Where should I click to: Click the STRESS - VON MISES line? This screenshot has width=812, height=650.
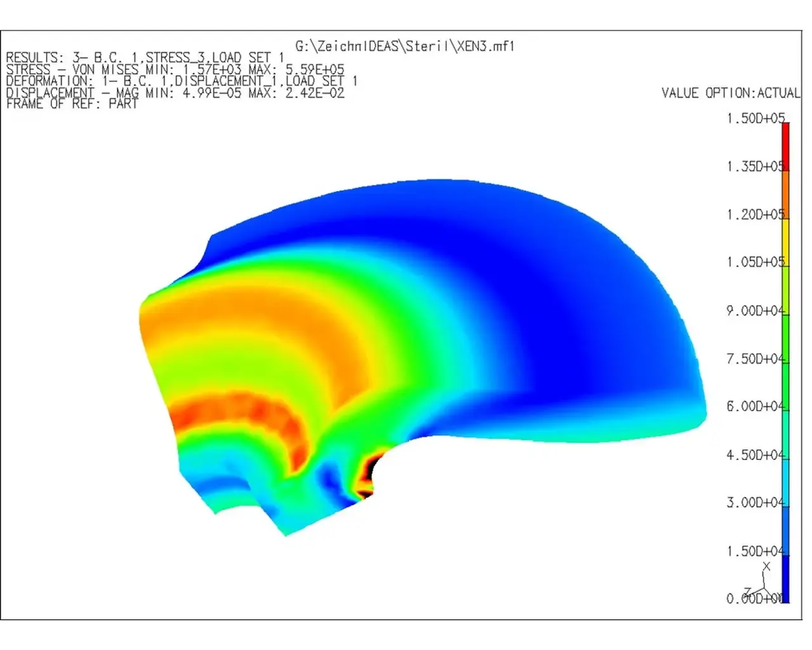click(x=174, y=69)
